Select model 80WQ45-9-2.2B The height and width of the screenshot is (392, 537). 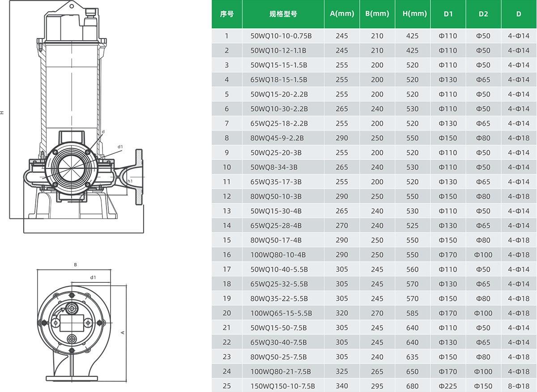277,138
